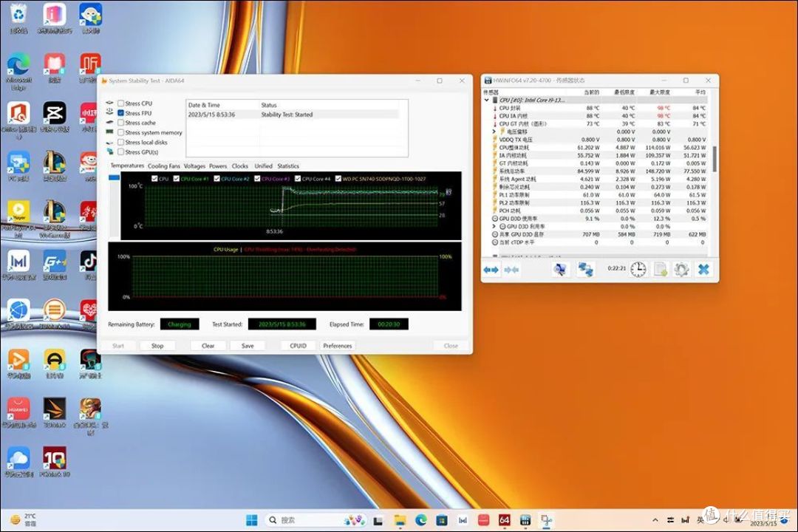Switch to Cooling Fans tab
The width and height of the screenshot is (798, 532).
[x=164, y=166]
